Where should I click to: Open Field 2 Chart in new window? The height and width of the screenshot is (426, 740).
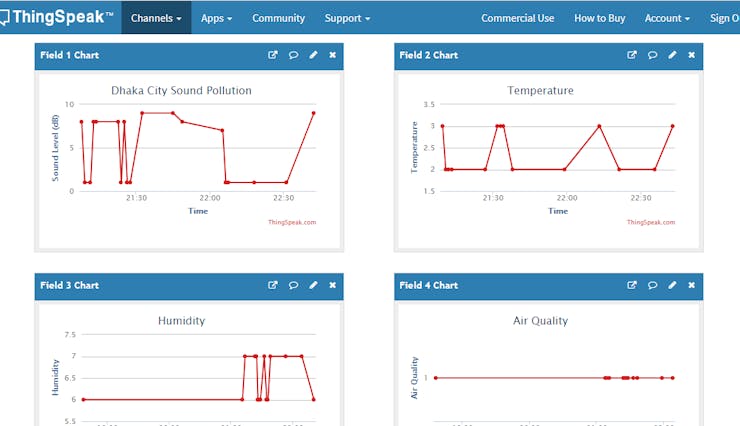point(632,55)
